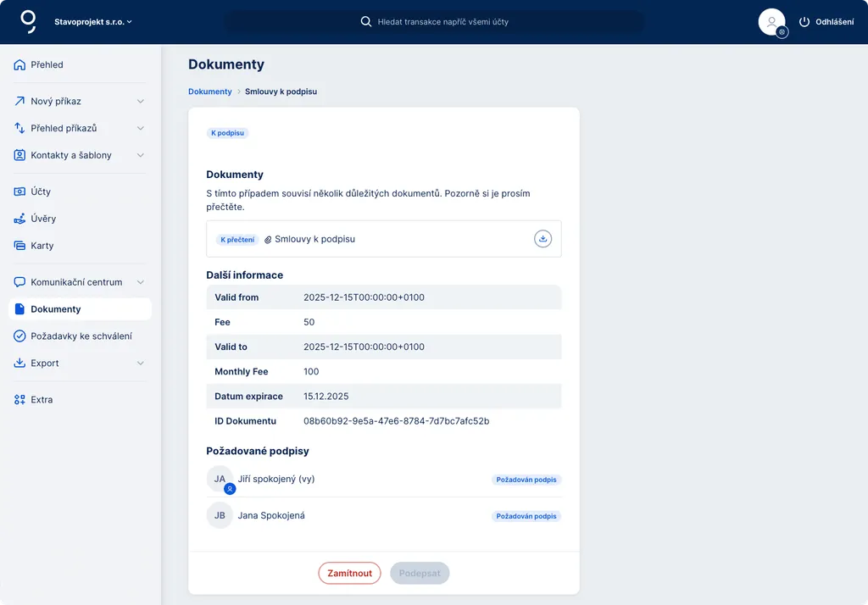Viewport: 868px width, 605px height.
Task: Open the user profile avatar
Action: tap(771, 22)
